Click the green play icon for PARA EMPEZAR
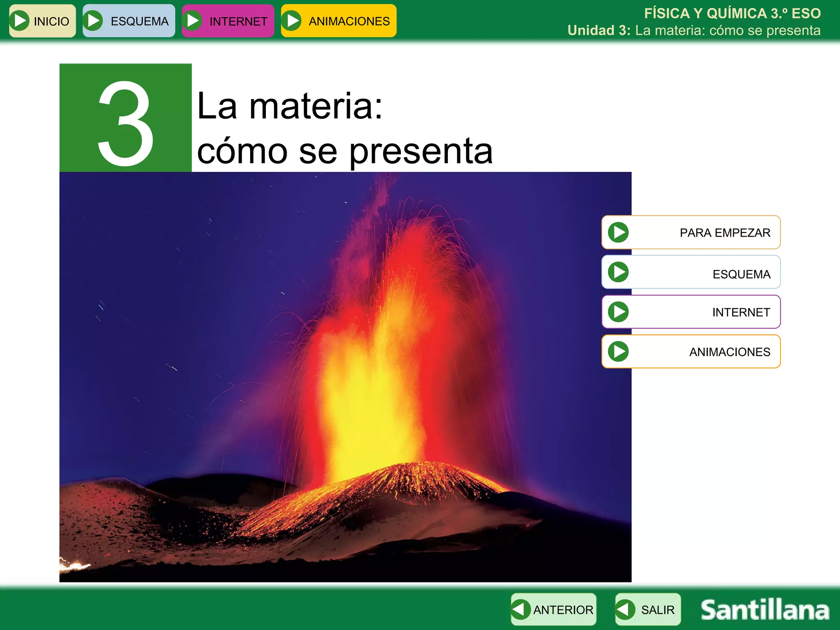 click(x=618, y=233)
